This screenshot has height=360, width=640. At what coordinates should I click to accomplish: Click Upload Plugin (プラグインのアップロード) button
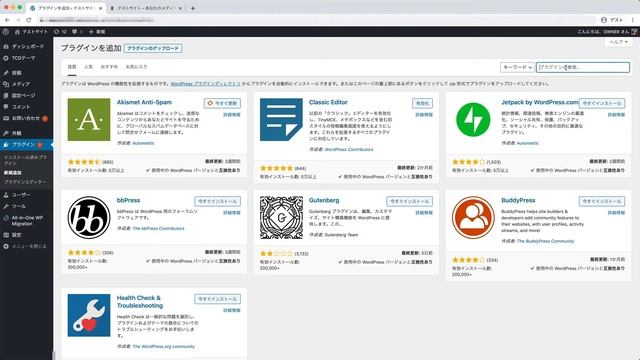click(153, 49)
